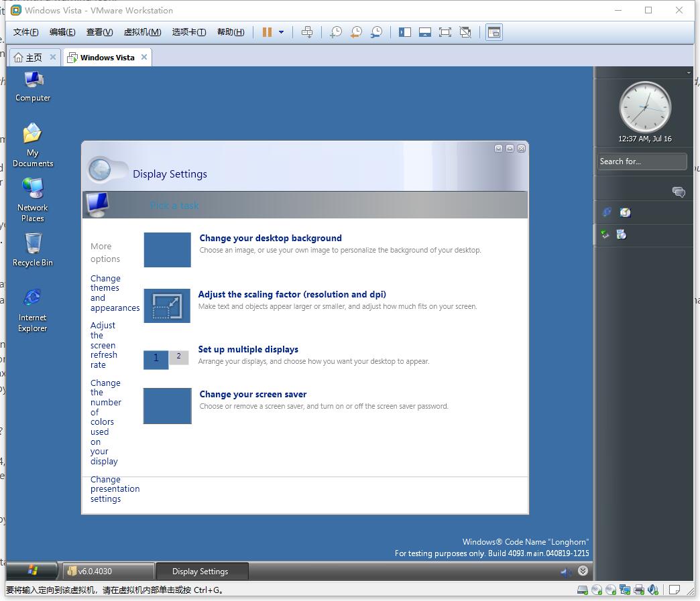Open the 选项卡(T) menu

(189, 32)
